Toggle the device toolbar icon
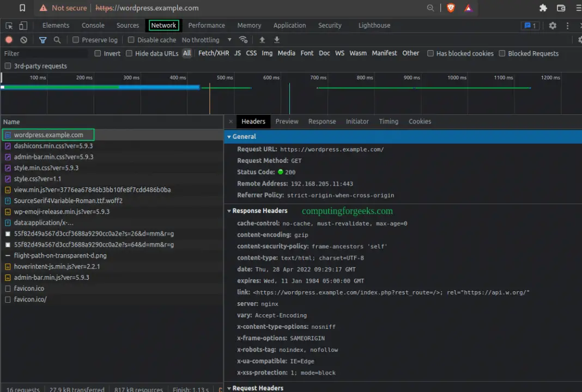This screenshot has width=582, height=392. 23,26
